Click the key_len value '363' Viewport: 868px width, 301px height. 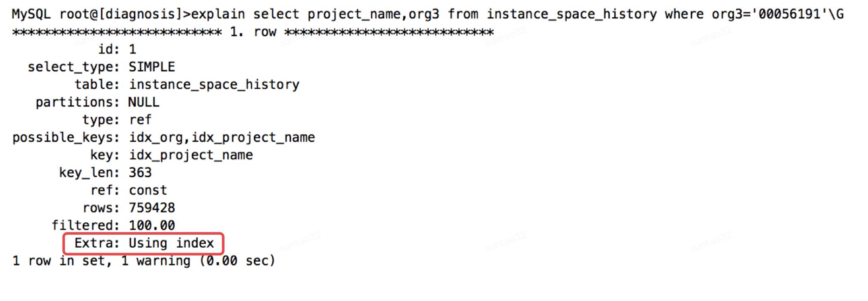pyautogui.click(x=140, y=172)
